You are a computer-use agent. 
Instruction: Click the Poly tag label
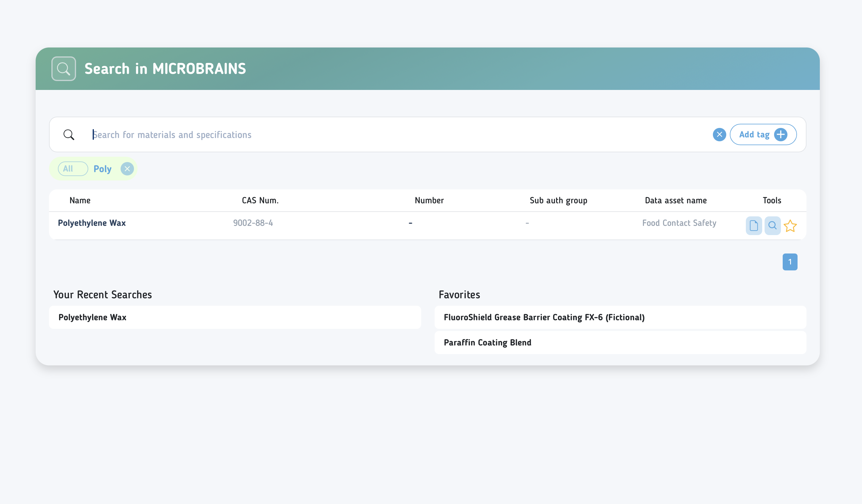coord(102,169)
